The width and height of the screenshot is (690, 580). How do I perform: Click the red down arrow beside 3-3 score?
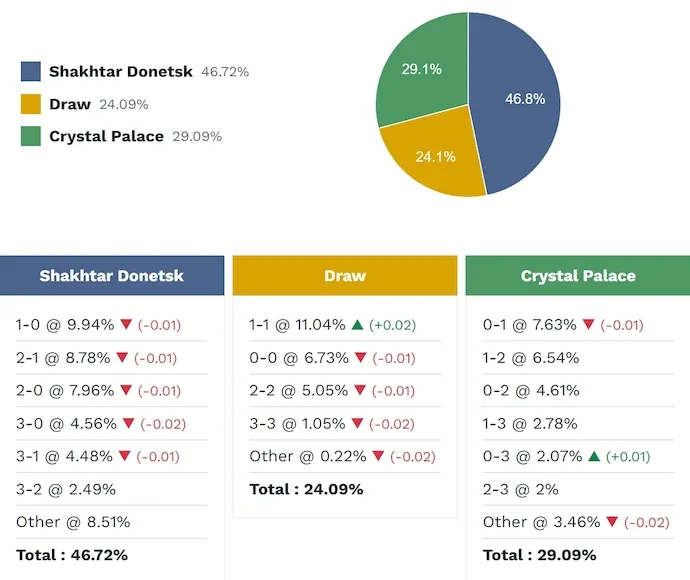point(358,424)
